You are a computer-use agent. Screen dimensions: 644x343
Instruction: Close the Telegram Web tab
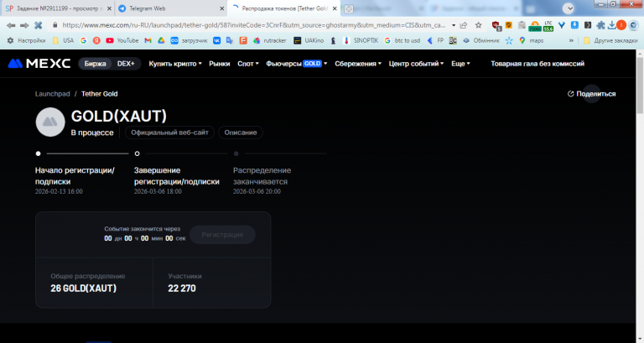(x=221, y=8)
